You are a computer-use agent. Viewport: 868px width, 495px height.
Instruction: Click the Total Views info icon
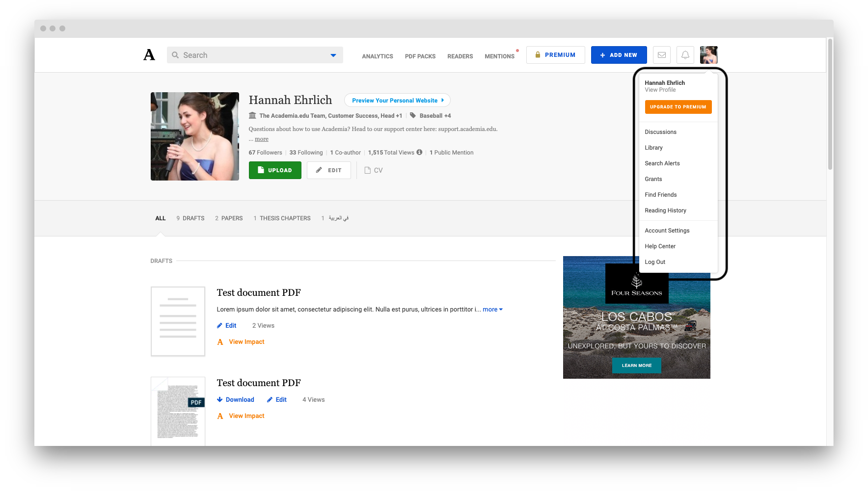(x=419, y=152)
